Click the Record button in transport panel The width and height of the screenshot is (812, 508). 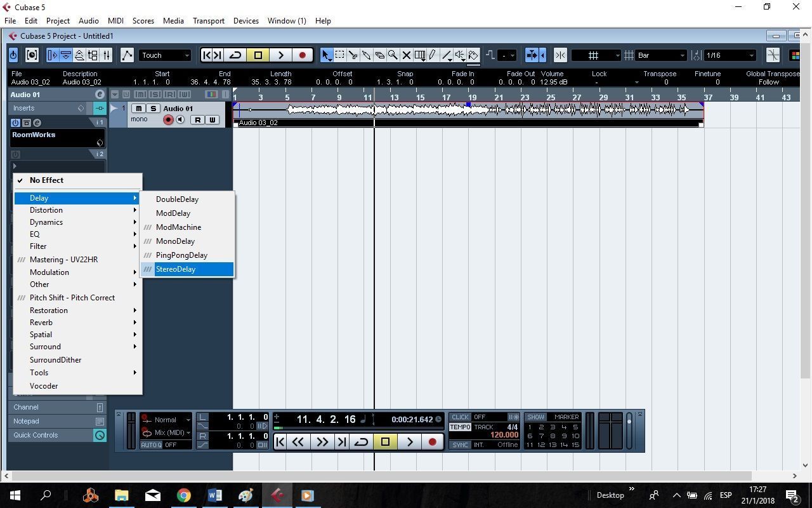pos(433,442)
